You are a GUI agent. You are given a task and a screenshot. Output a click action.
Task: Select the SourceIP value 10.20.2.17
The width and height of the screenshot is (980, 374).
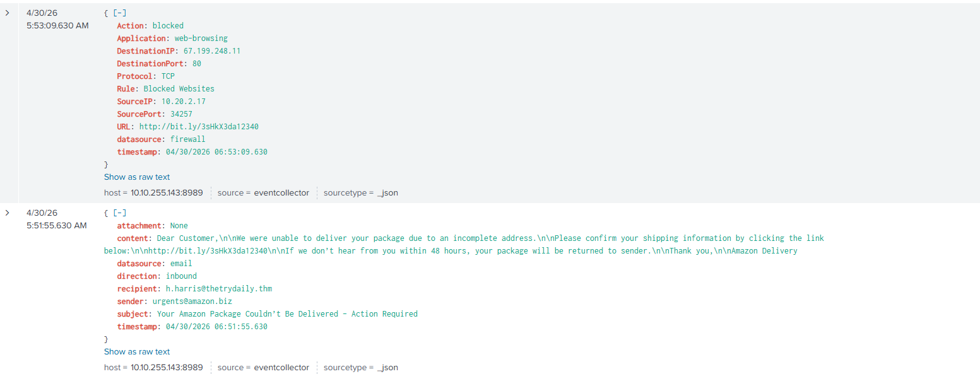[x=184, y=102]
